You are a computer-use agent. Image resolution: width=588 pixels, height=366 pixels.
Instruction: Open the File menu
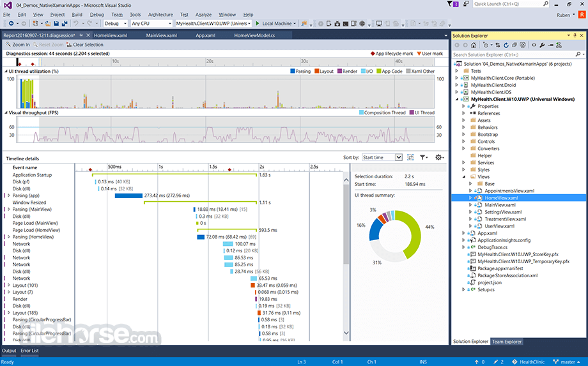click(x=7, y=15)
